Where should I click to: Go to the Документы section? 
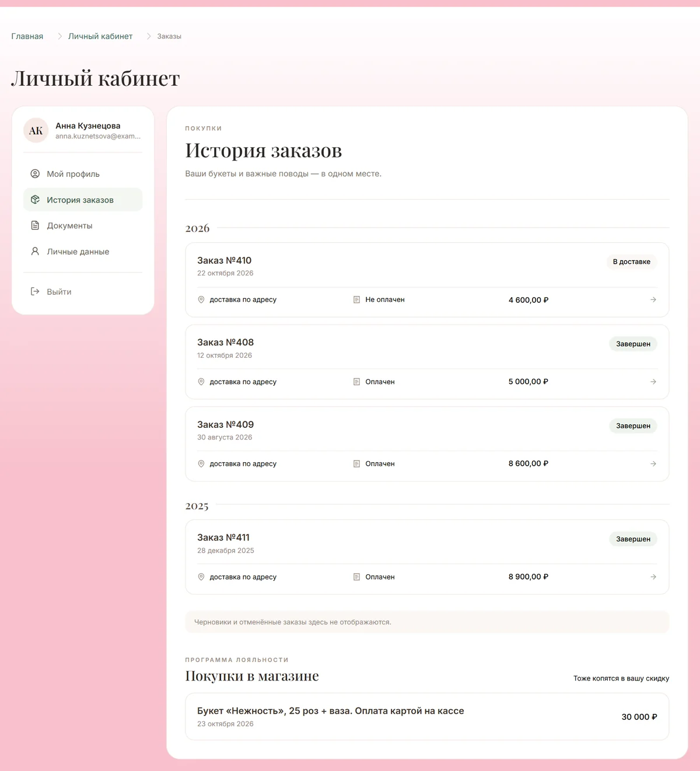(83, 225)
